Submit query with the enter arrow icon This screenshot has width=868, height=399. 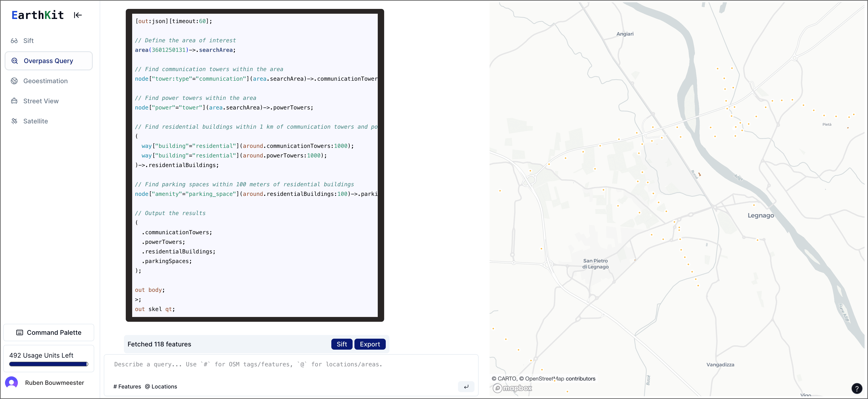click(466, 386)
